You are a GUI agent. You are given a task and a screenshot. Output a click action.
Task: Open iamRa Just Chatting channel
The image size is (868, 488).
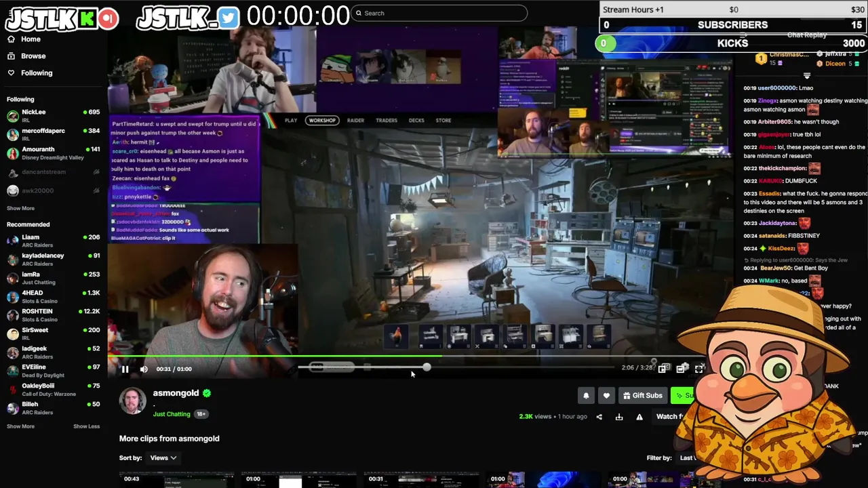point(54,278)
